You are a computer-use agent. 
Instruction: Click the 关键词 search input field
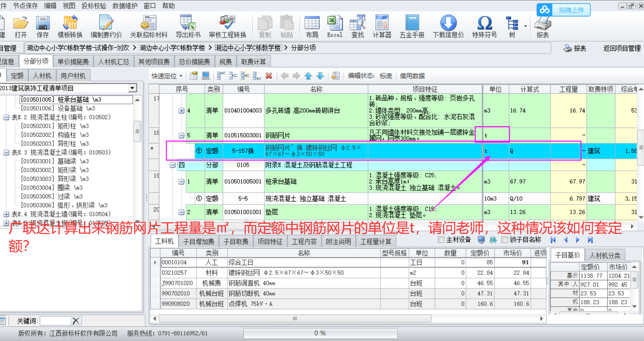pyautogui.click(x=56, y=321)
